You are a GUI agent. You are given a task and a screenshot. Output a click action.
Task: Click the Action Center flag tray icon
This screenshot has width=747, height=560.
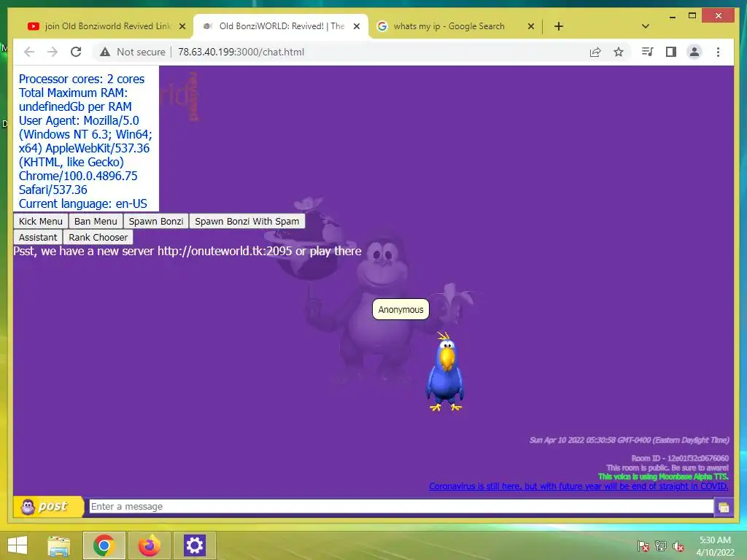click(643, 546)
